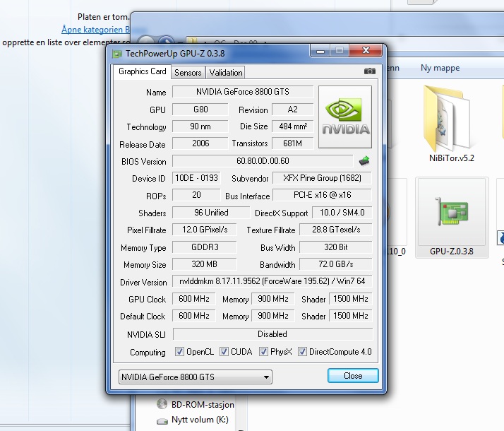Select the BD-ROM-stasjon drive icon

point(162,405)
